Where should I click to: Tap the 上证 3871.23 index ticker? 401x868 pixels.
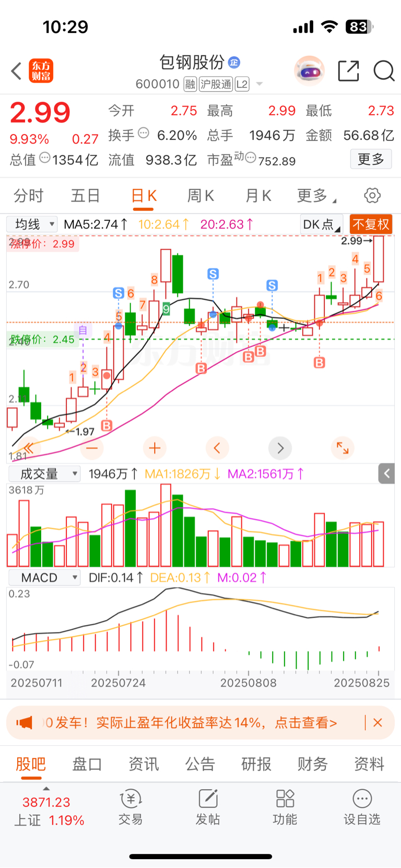coord(48,811)
